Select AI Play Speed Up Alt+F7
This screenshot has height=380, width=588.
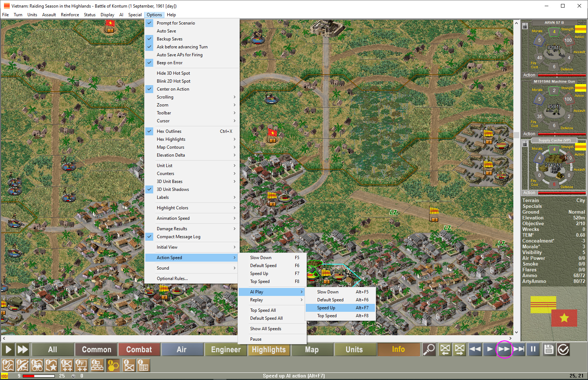(x=340, y=307)
